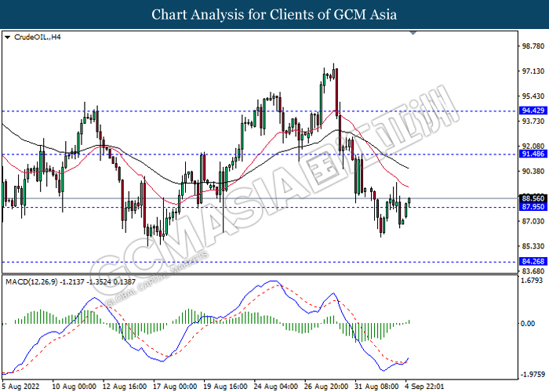Screen dimensions: 549x392
Task: Click the MACD scale value -1.9759
Action: pyautogui.click(x=533, y=375)
